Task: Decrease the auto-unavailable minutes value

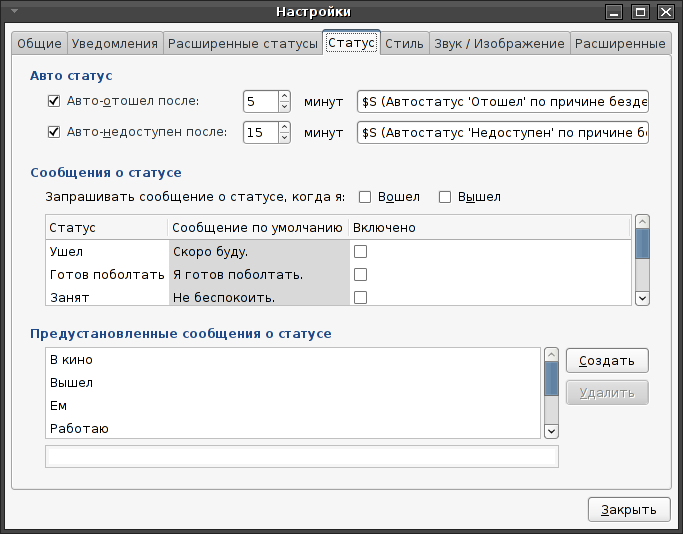Action: [284, 138]
